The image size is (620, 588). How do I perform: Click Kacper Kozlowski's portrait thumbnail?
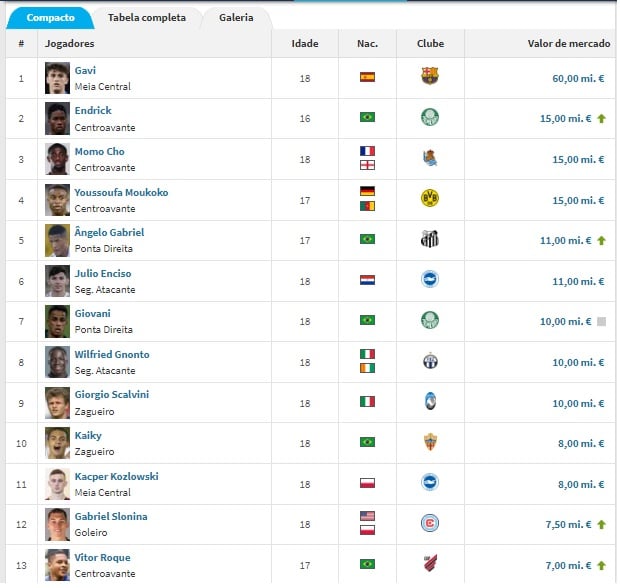coord(57,484)
